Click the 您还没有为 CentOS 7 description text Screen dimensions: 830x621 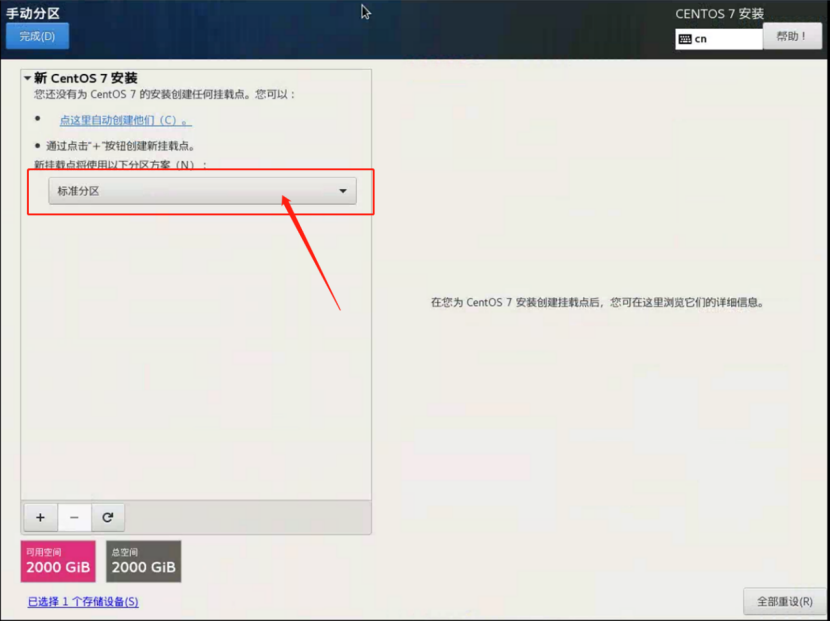point(165,94)
